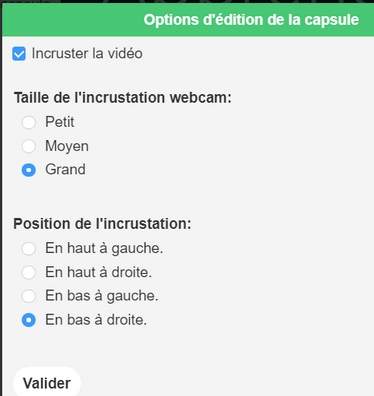Click the 'En bas à gauche.' label text
Screen dimensions: 374x396
tap(102, 296)
